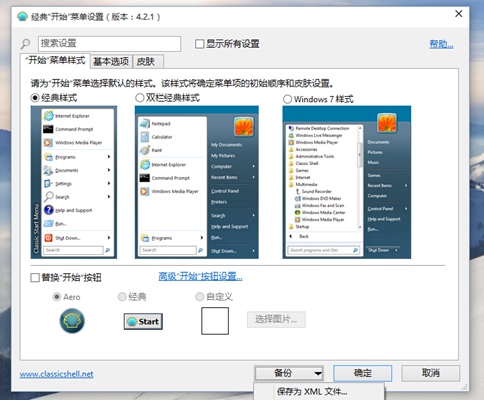Click the 确定 button

(363, 373)
